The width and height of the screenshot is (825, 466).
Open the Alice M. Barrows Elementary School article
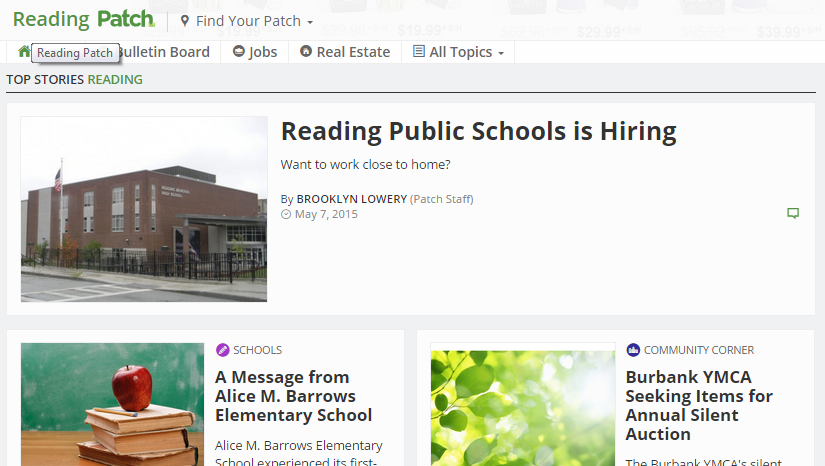(293, 396)
